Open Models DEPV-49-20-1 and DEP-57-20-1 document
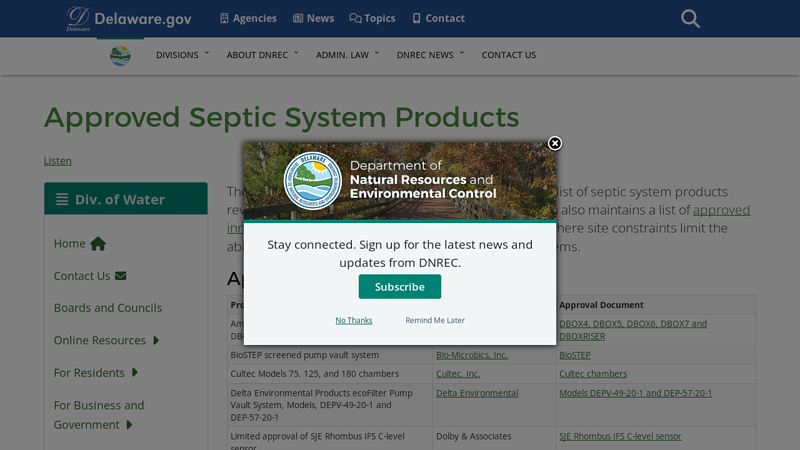800x450 pixels. tap(635, 393)
